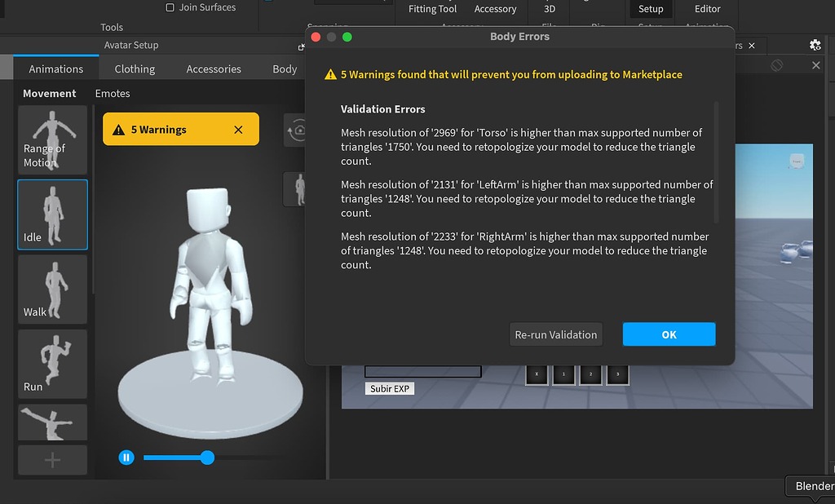835x504 pixels.
Task: Switch to the Accessories tab
Action: tap(214, 69)
